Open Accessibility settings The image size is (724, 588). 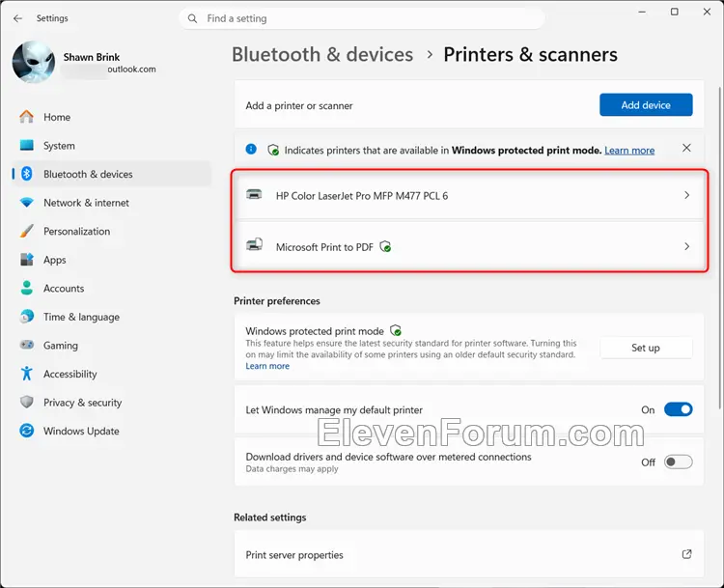point(111,374)
